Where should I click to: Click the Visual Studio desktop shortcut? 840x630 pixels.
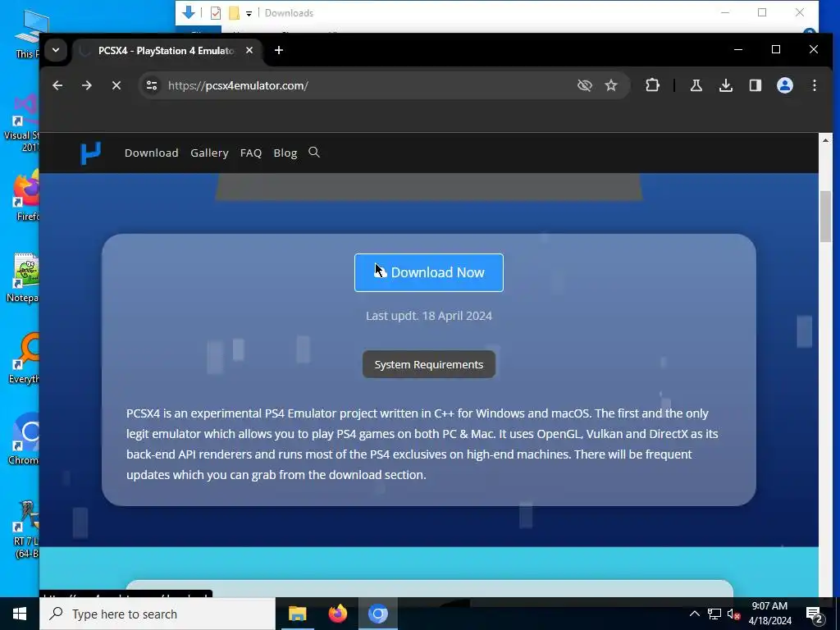[22, 123]
